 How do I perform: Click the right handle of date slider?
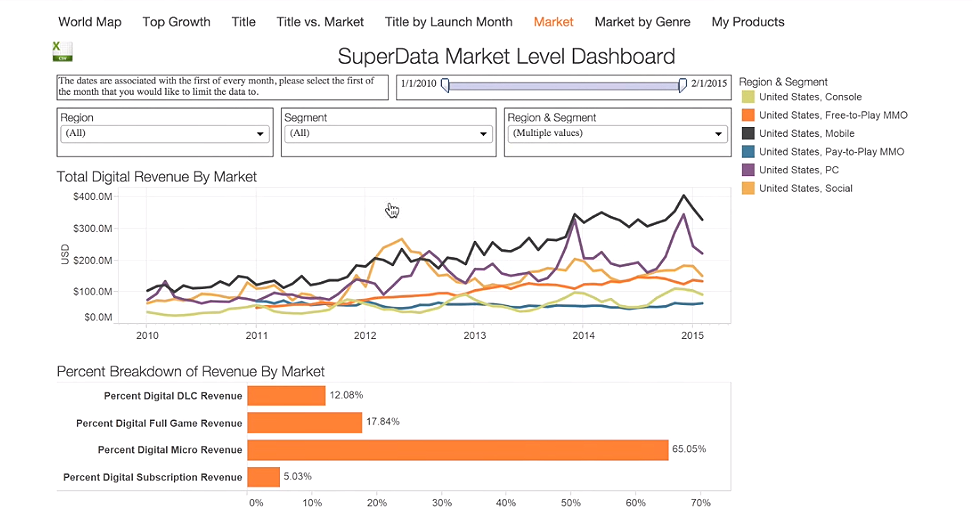coord(683,86)
